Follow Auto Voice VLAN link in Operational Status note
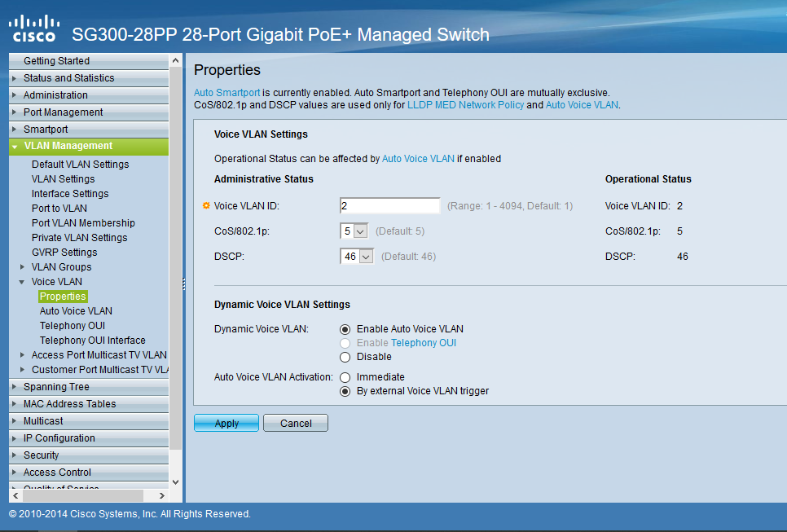The width and height of the screenshot is (787, 532). [x=418, y=159]
